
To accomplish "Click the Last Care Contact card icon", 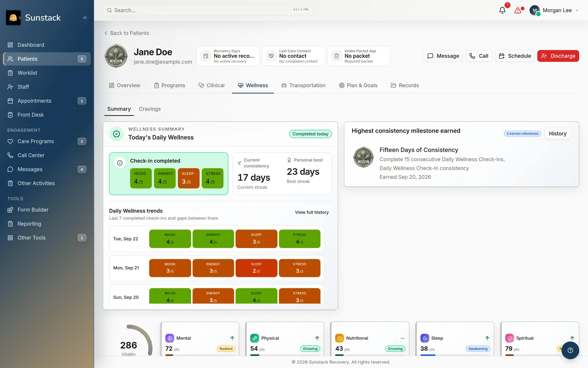I will (271, 56).
